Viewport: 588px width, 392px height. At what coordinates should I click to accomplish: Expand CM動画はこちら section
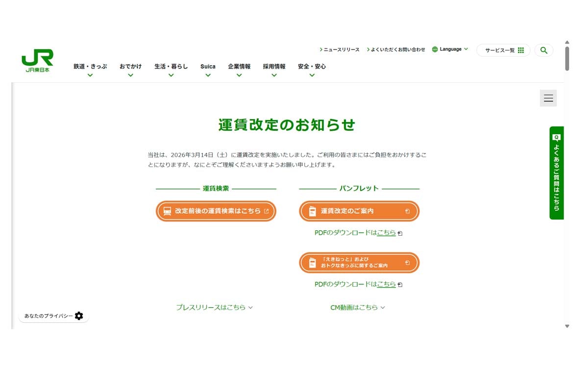pos(357,307)
